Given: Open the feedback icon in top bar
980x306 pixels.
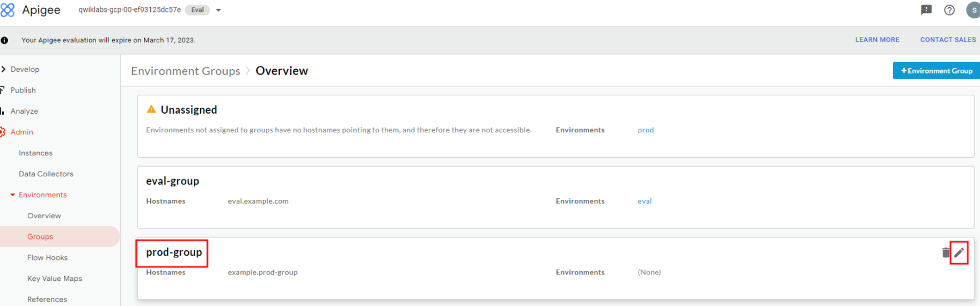Looking at the screenshot, I should pyautogui.click(x=926, y=10).
